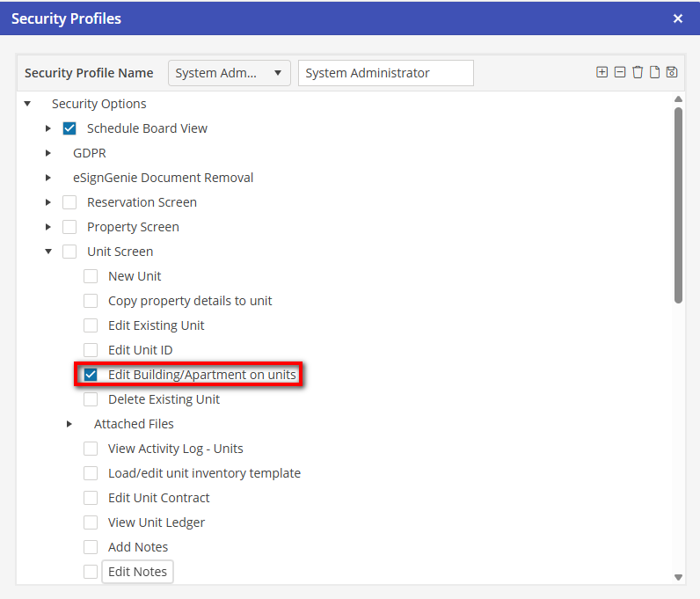Click the vertical scrollbar thumb
Image resolution: width=700 pixels, height=599 pixels.
click(678, 202)
